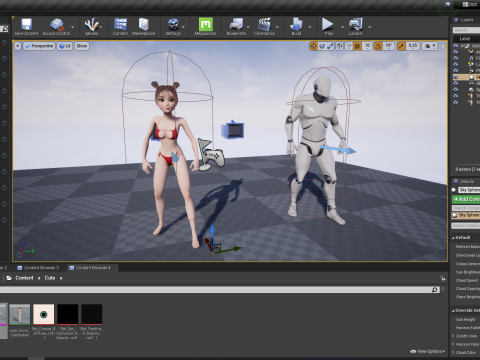Viewport: 480px width, 360px height.
Task: Select Cute_Anim_Calibration asset thumbnail
Action: 20,314
